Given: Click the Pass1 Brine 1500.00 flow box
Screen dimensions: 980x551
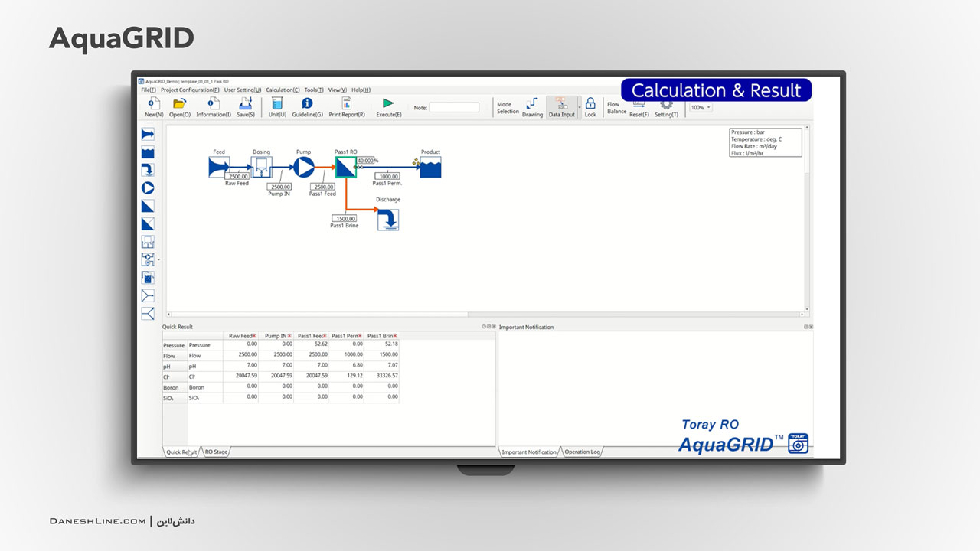Looking at the screenshot, I should click(x=345, y=219).
